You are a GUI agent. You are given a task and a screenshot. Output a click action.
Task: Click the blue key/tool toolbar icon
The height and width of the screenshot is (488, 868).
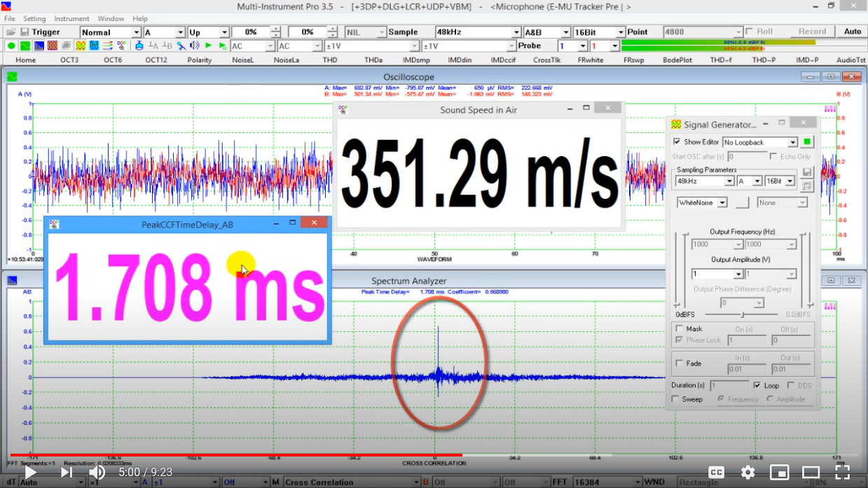[181, 46]
